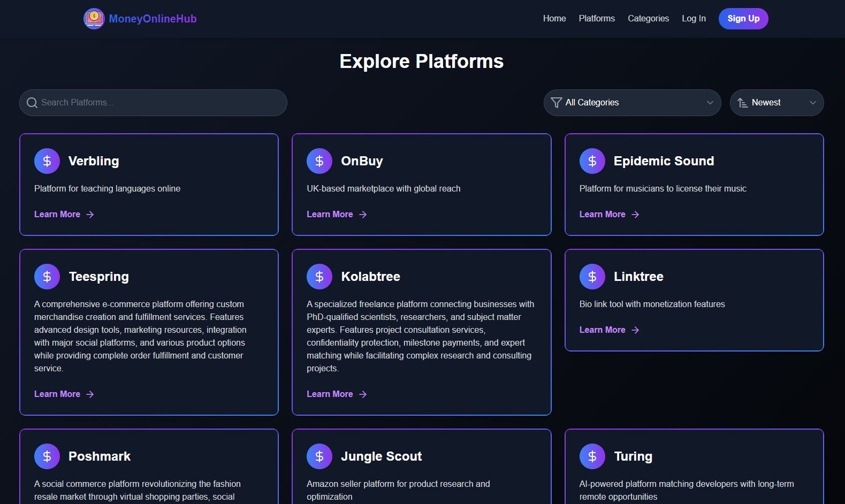Click the arrow next to Epidemic Sound's Learn More
The image size is (845, 504).
coord(635,215)
